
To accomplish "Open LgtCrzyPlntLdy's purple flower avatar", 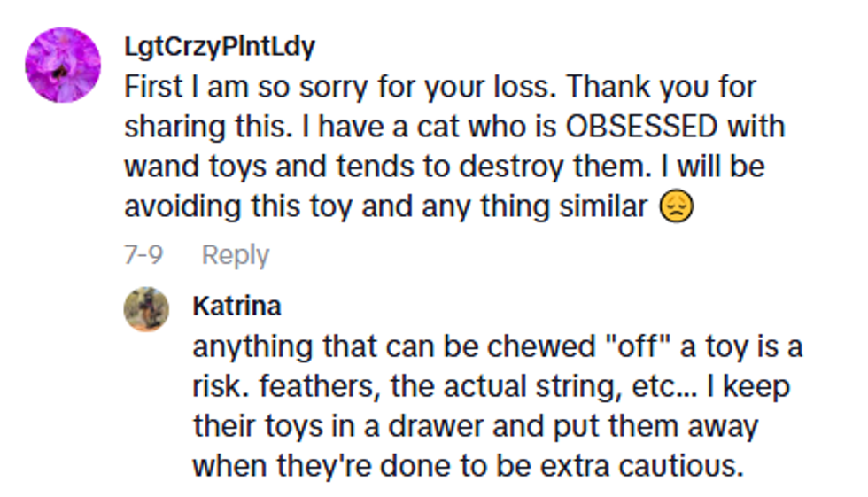I will click(63, 65).
